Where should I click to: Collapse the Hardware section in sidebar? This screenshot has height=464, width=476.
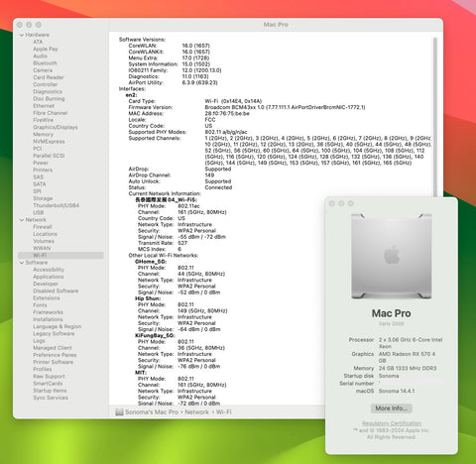point(22,35)
